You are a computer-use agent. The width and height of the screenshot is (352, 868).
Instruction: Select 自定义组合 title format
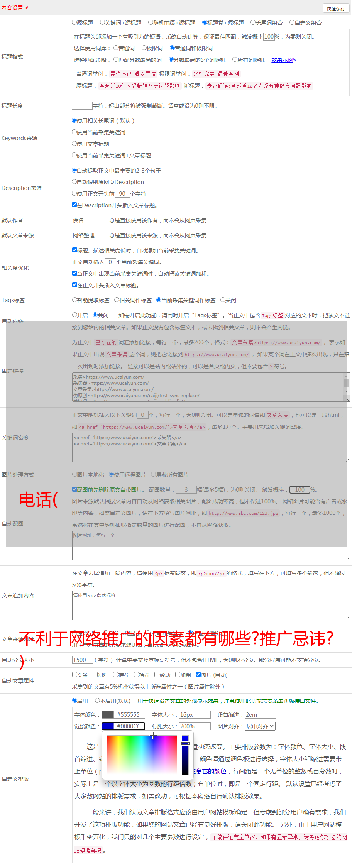[292, 23]
